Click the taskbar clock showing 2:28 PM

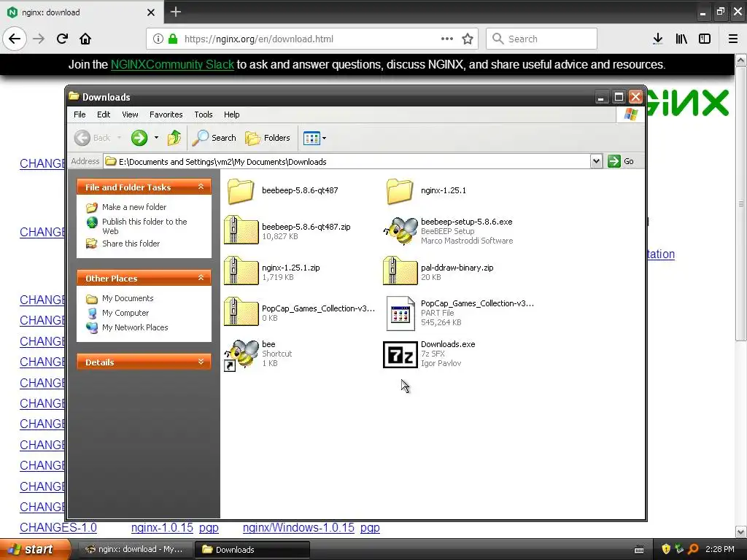pyautogui.click(x=720, y=550)
